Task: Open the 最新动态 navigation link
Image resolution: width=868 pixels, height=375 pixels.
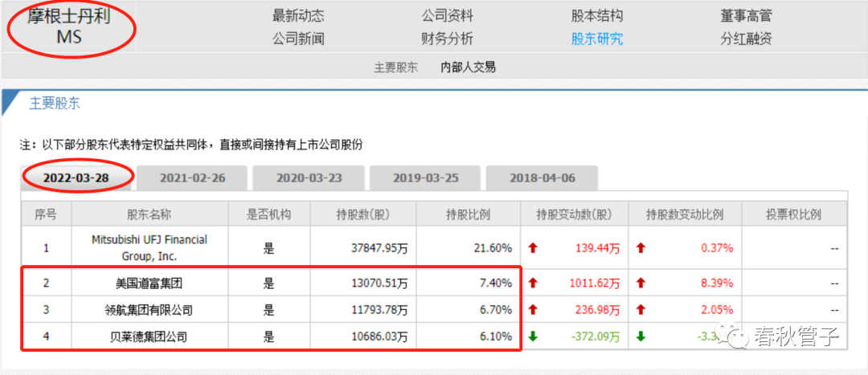Action: 298,16
